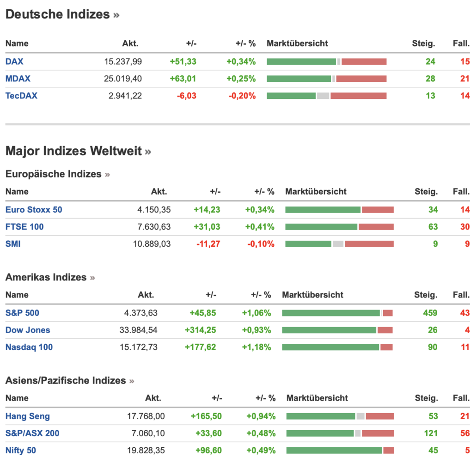Click the DAX market overview bar
Screen dimensions: 476x475
click(x=327, y=61)
